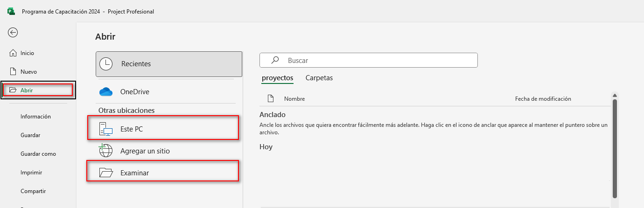Click the Examinar folder icon
Viewport: 644px width, 208px height.
[106, 173]
